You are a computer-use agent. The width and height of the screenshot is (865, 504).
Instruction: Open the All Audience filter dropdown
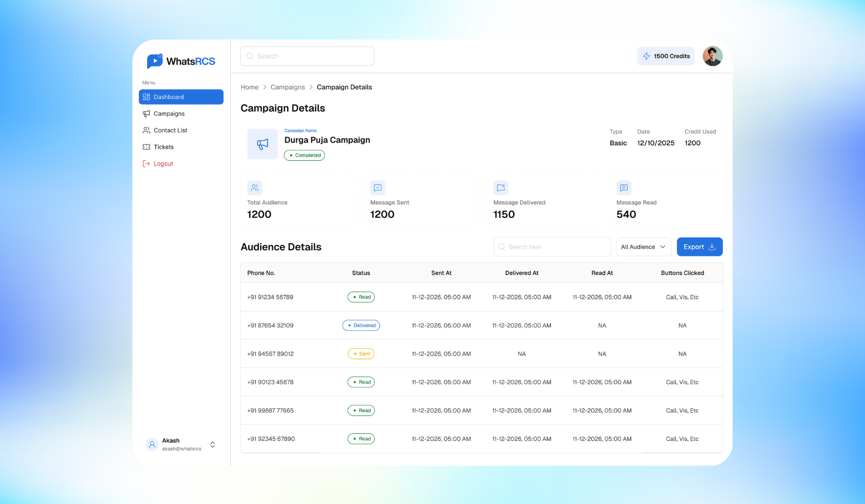644,247
